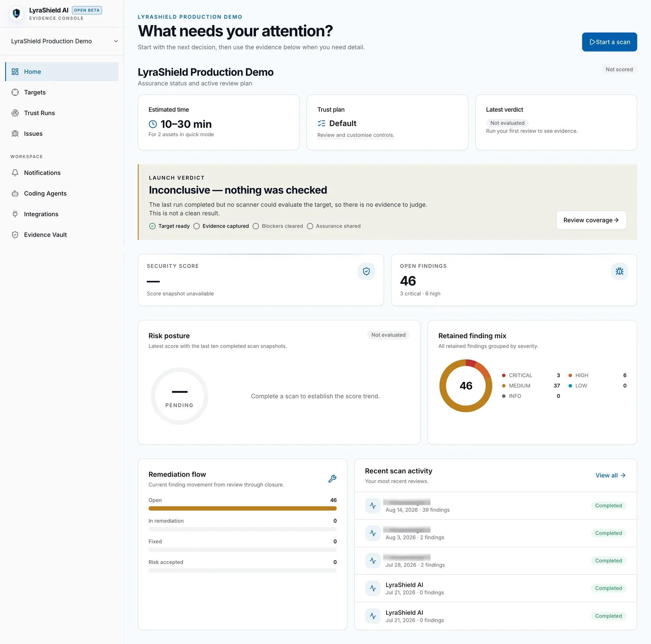Navigate to Issues in the sidebar
Viewport: 651px width, 644px height.
62,134
